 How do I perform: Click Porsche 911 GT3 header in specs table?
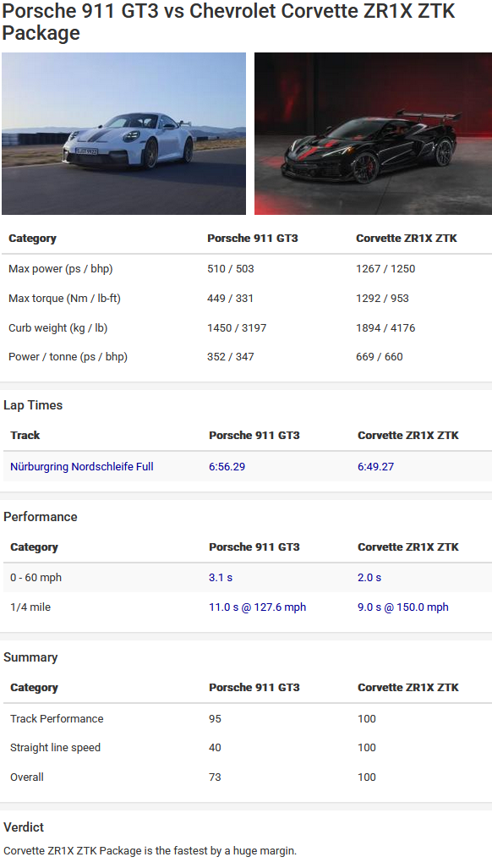tap(253, 239)
